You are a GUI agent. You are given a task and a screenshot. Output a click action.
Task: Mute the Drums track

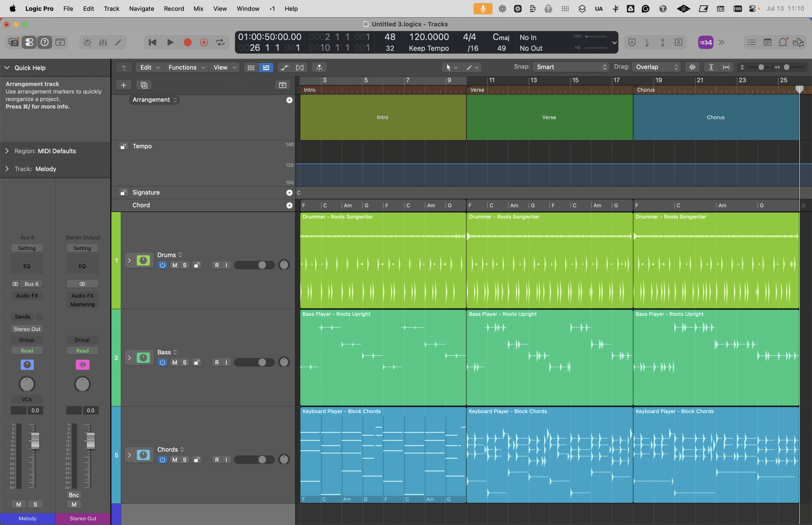174,265
